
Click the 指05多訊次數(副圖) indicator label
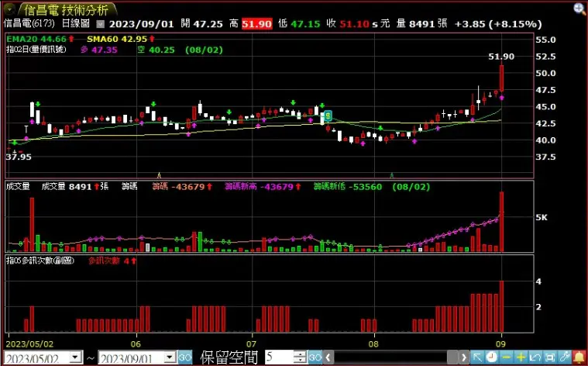(40, 260)
